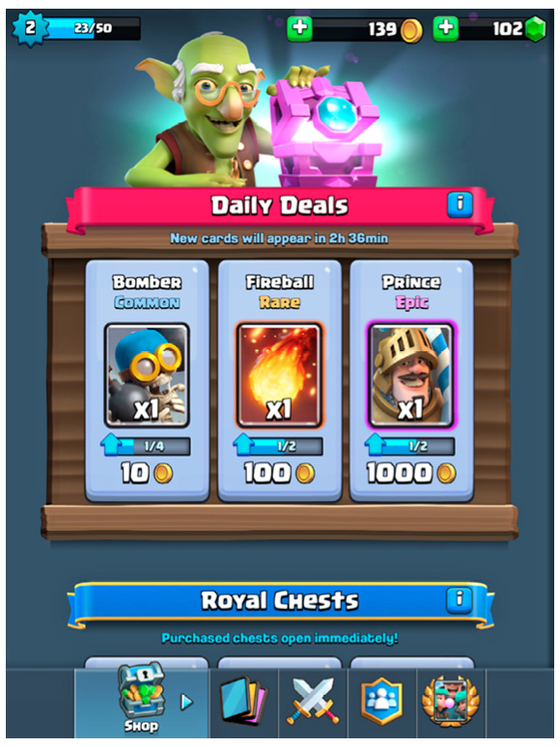Open the Cards collection tab icon
The width and height of the screenshot is (560, 747).
(244, 701)
